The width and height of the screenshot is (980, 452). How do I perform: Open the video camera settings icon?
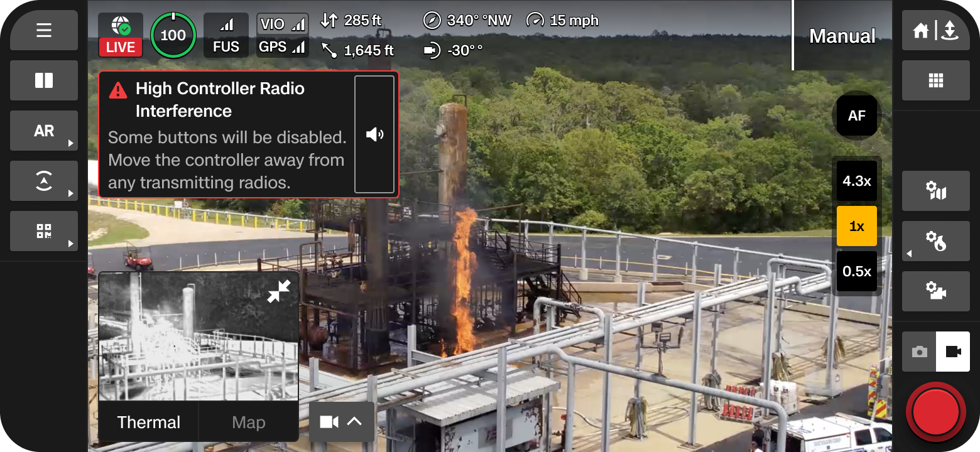point(935,291)
